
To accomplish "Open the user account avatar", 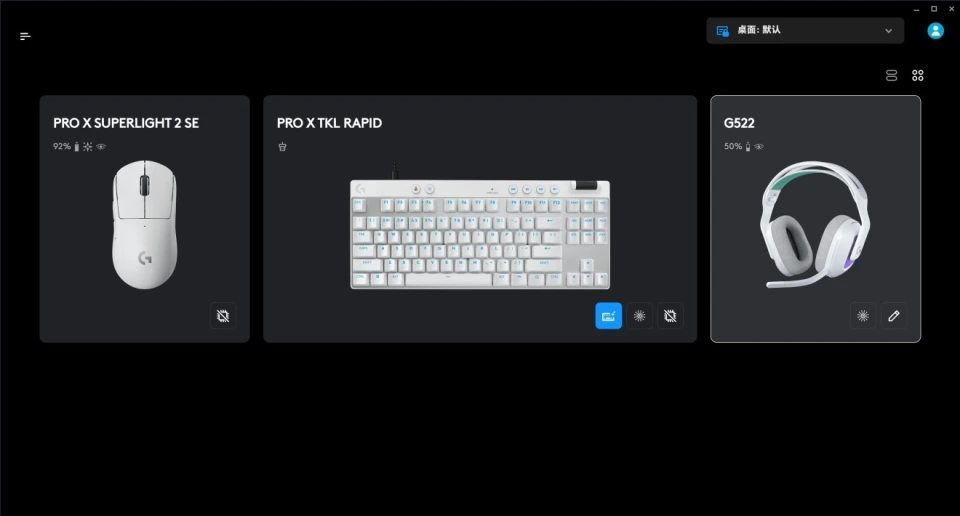I will 935,31.
